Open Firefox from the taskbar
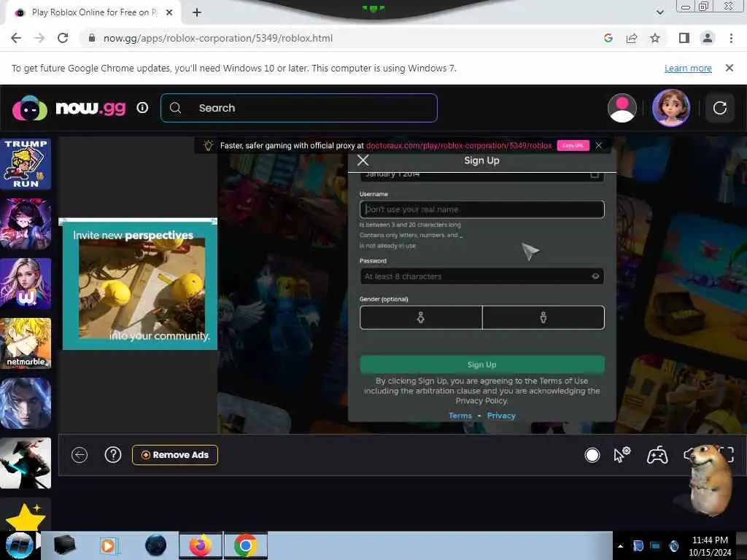This screenshot has width=747, height=560. click(201, 545)
